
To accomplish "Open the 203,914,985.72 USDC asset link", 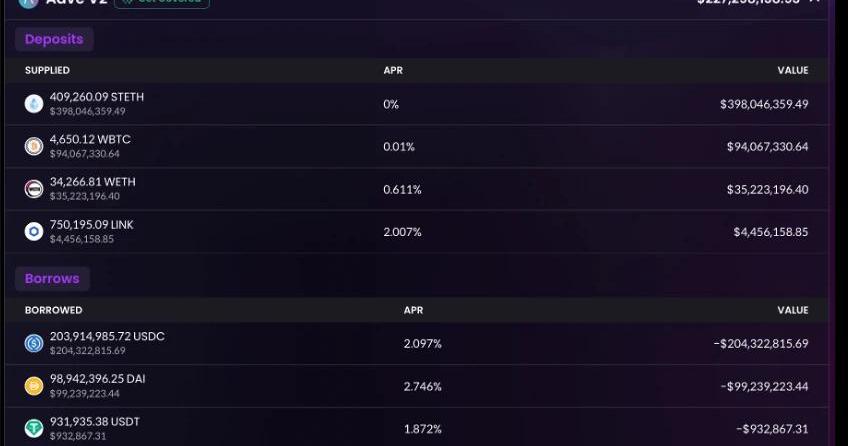I will (107, 336).
